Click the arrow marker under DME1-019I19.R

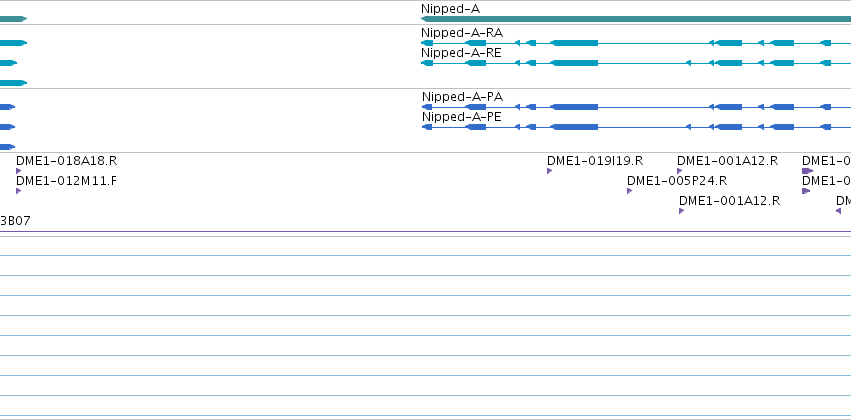point(550,171)
